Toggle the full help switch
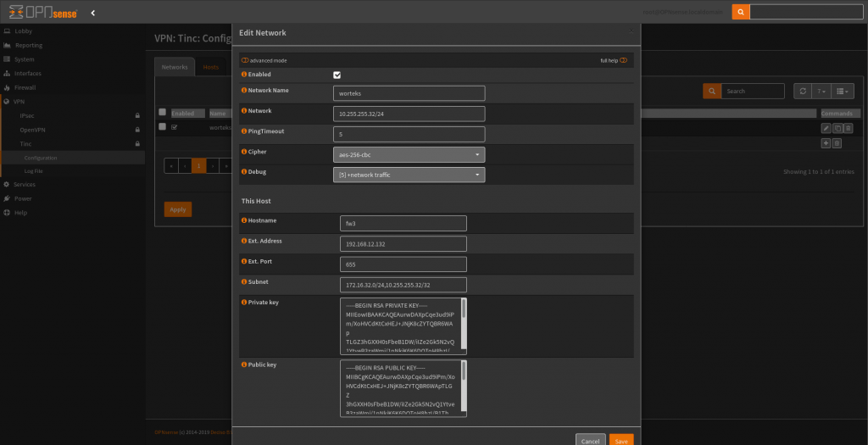The image size is (868, 445). pos(623,61)
